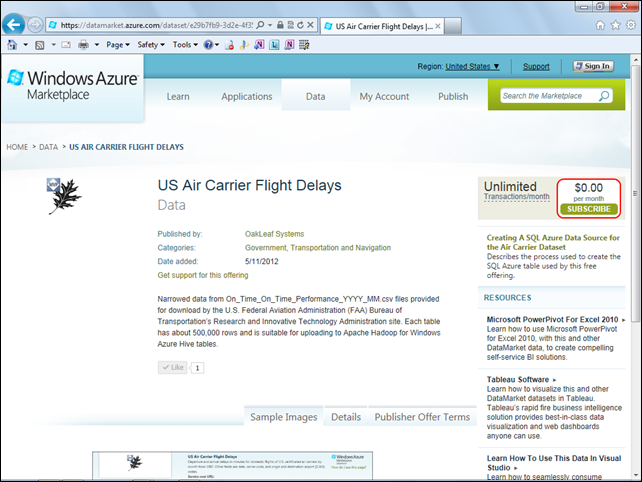The image size is (642, 482).
Task: Switch to the Publisher Offer Terms tab
Action: pos(422,417)
